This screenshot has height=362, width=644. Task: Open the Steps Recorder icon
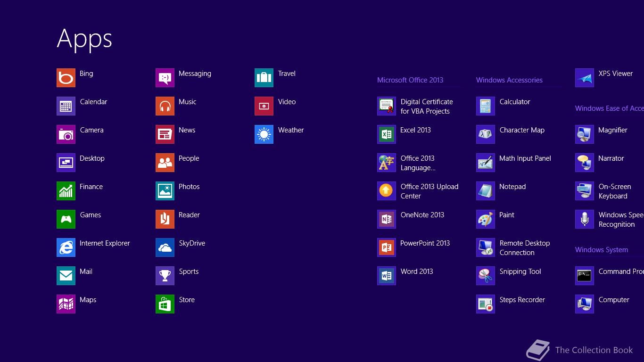click(486, 304)
